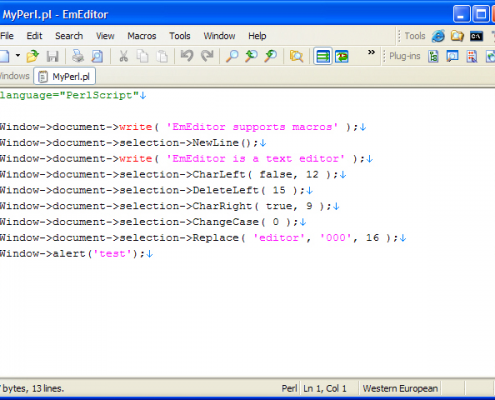Click the Paste clipboard icon
Image resolution: width=495 pixels, height=400 pixels.
[x=162, y=56]
